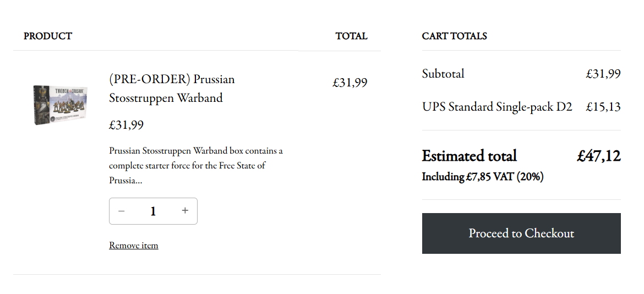The height and width of the screenshot is (294, 644).
Task: Click the PRODUCT column header
Action: click(48, 36)
